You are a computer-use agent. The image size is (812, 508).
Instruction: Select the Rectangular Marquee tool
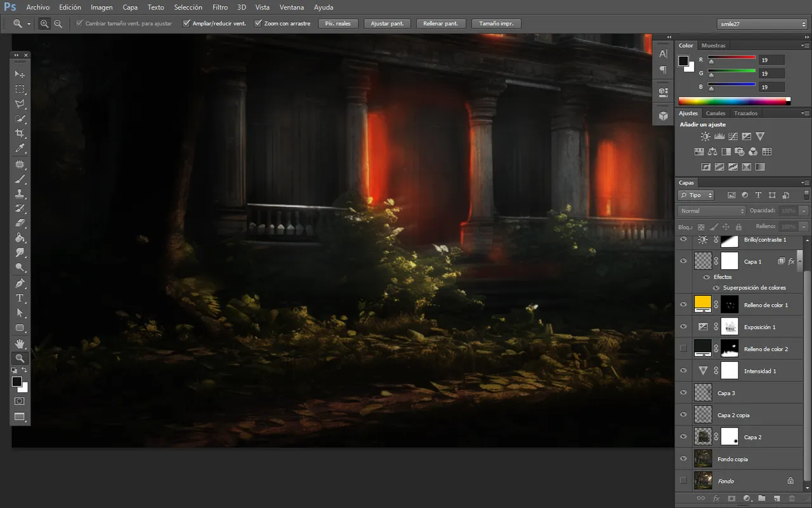click(20, 89)
